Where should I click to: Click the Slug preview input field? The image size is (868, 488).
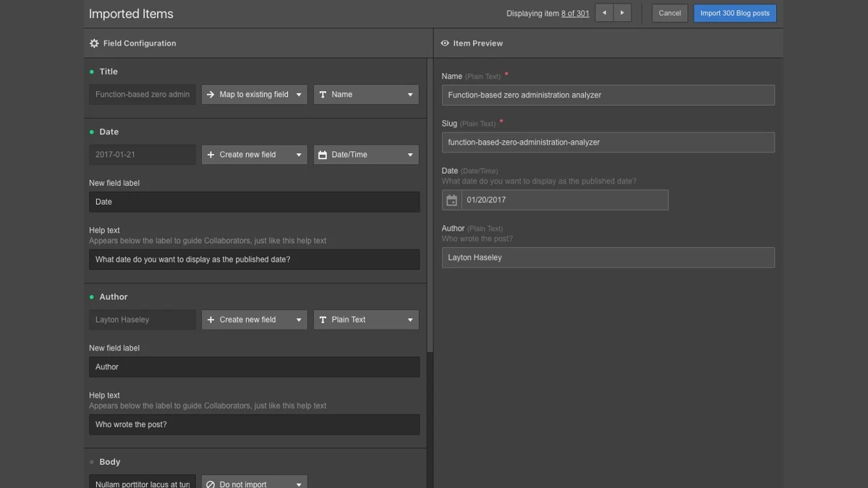pos(608,142)
